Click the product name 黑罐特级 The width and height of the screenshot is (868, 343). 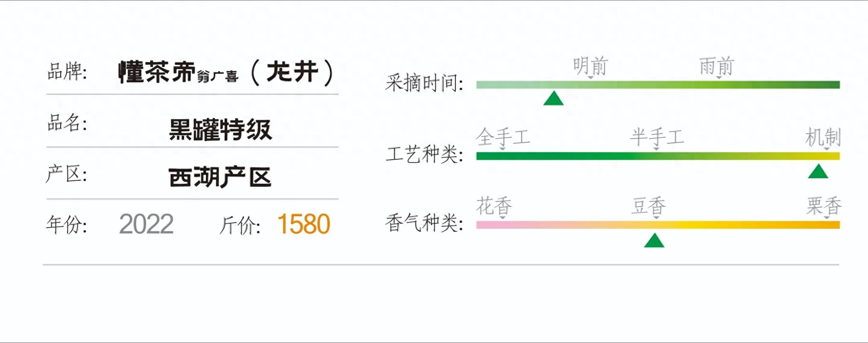tap(220, 129)
